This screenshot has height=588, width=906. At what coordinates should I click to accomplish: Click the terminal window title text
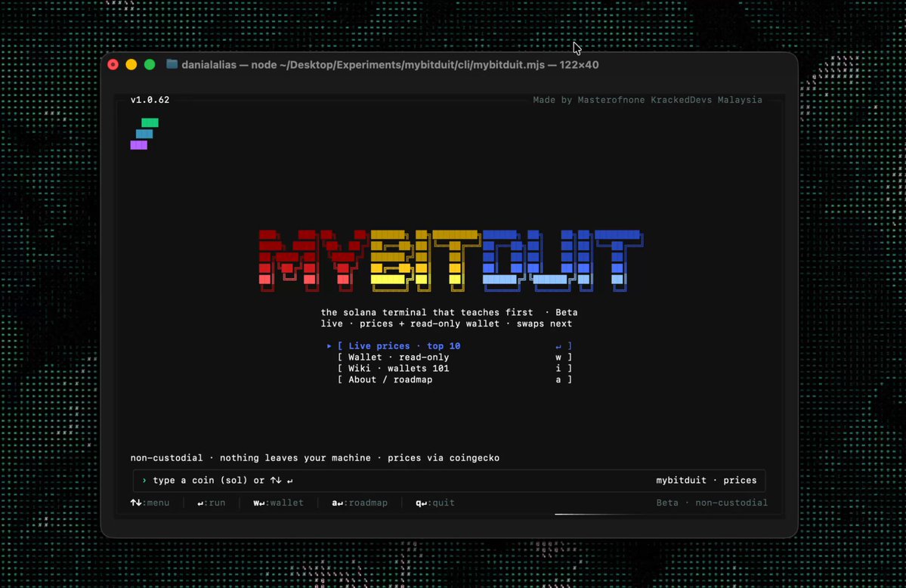390,65
